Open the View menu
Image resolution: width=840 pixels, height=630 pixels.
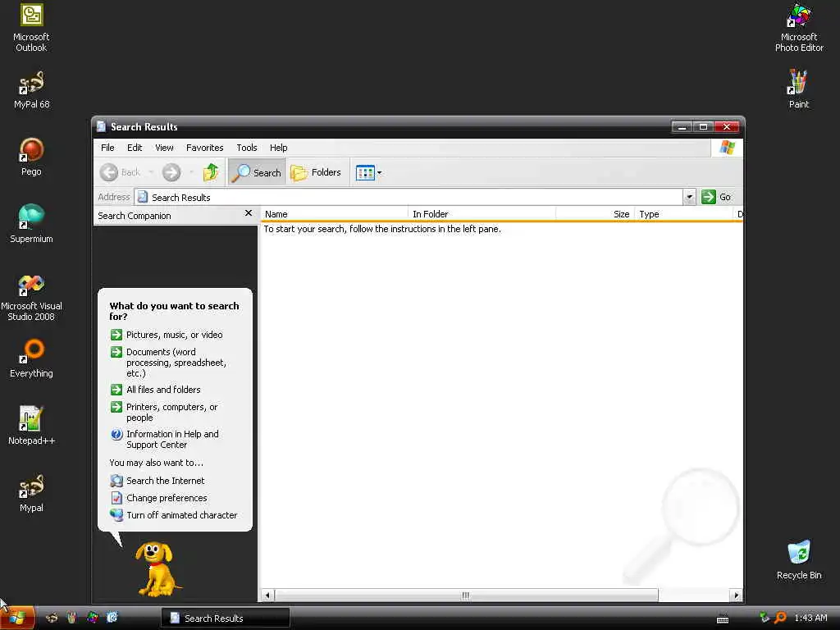tap(164, 148)
